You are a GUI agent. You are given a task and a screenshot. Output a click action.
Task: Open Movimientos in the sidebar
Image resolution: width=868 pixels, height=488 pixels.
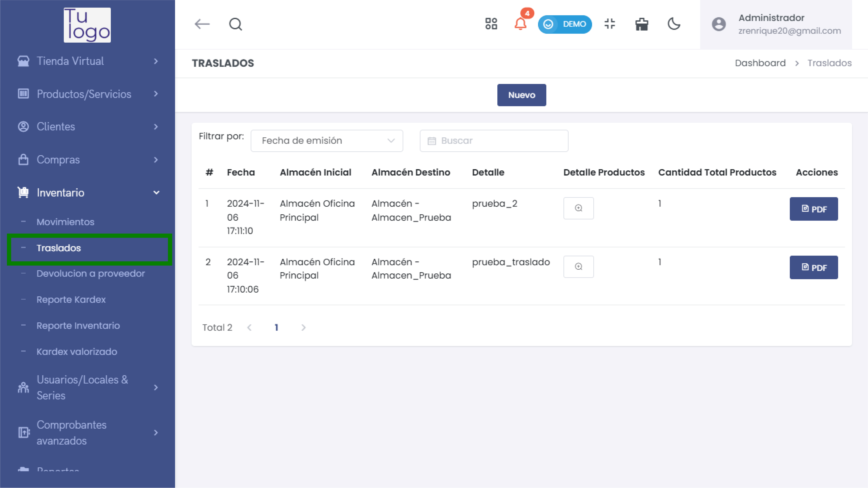(x=65, y=222)
